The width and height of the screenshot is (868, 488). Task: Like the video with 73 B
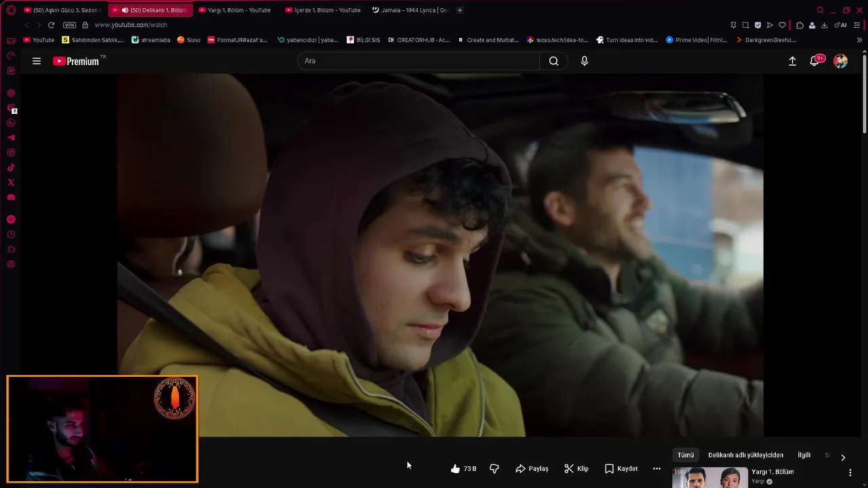464,468
